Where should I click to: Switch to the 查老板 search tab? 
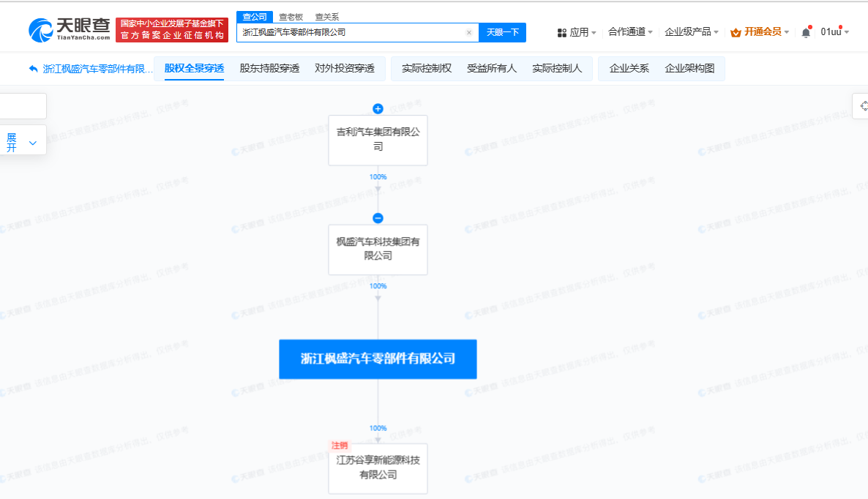291,17
